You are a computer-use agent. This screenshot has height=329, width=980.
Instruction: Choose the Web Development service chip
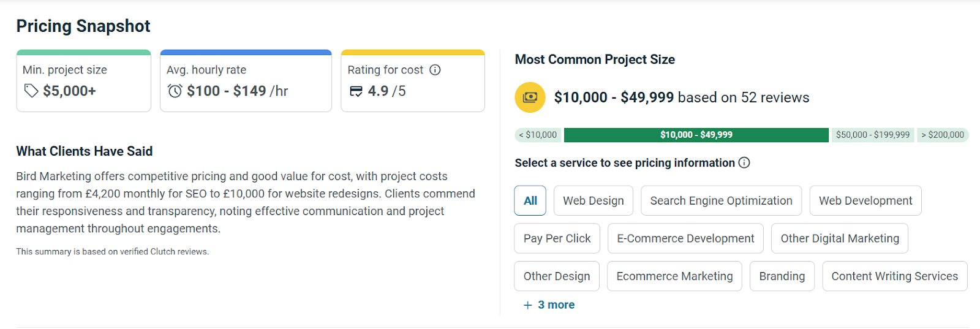865,201
